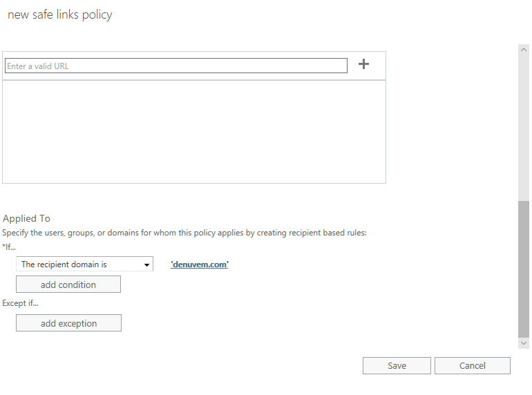Screen dimensions: 532x395
Task: Click the recipient condition dropdown arrow
Action: click(x=146, y=264)
